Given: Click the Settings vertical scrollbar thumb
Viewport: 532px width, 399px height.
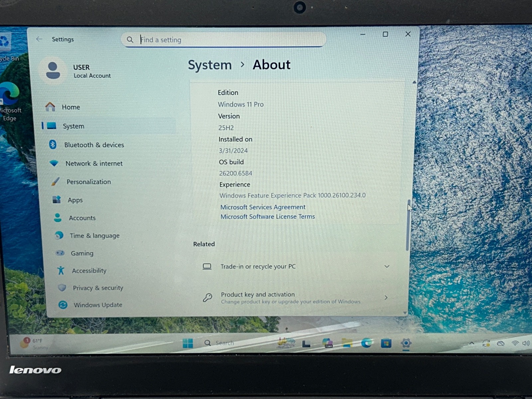Looking at the screenshot, I should click(408, 225).
